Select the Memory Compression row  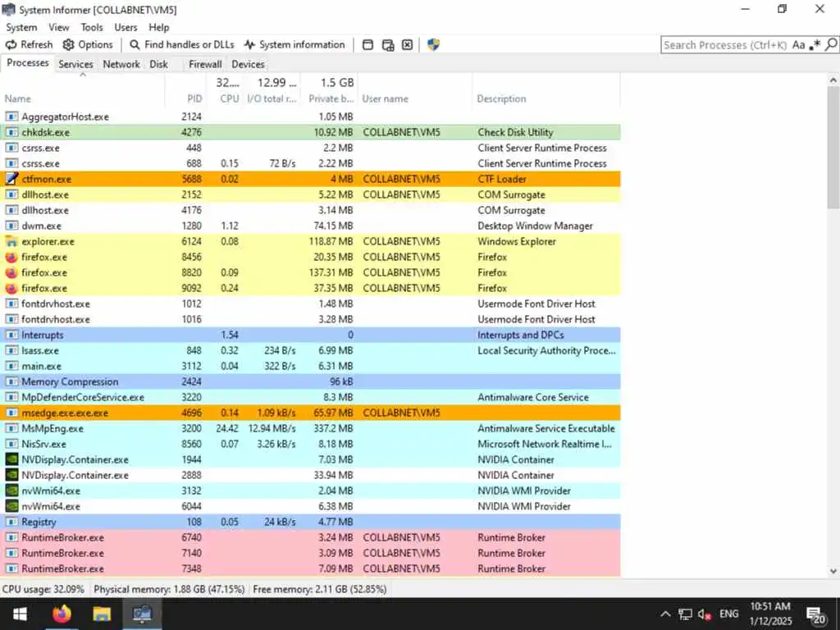[311, 382]
